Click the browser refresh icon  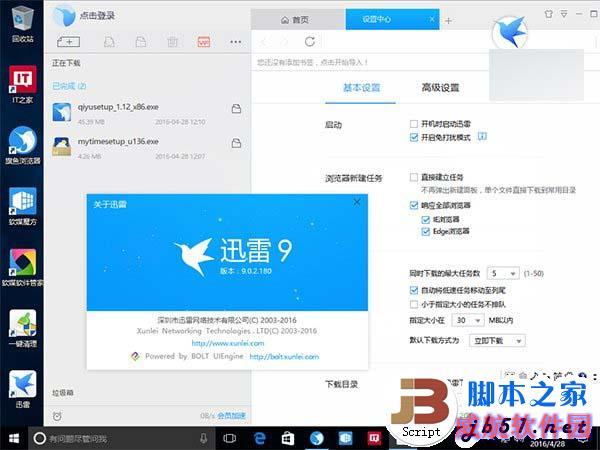(x=310, y=41)
